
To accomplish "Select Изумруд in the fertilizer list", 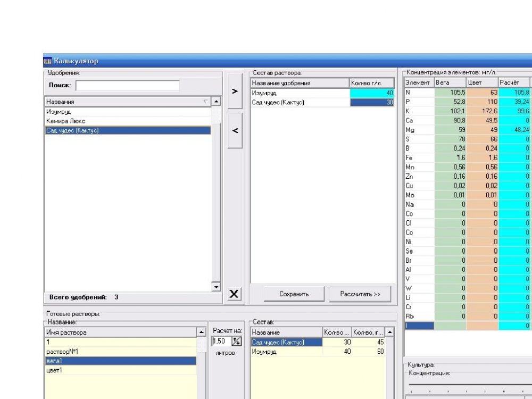I will (128, 112).
